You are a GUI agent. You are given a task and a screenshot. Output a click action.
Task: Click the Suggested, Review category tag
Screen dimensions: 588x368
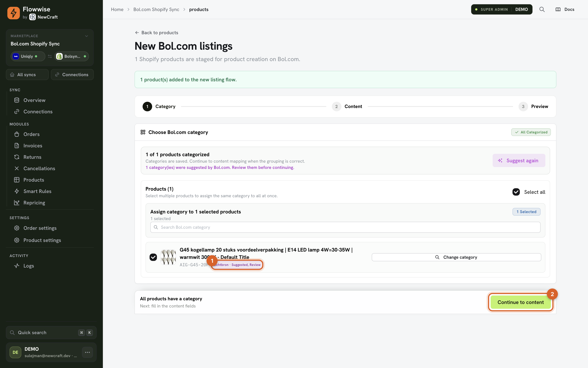point(237,265)
